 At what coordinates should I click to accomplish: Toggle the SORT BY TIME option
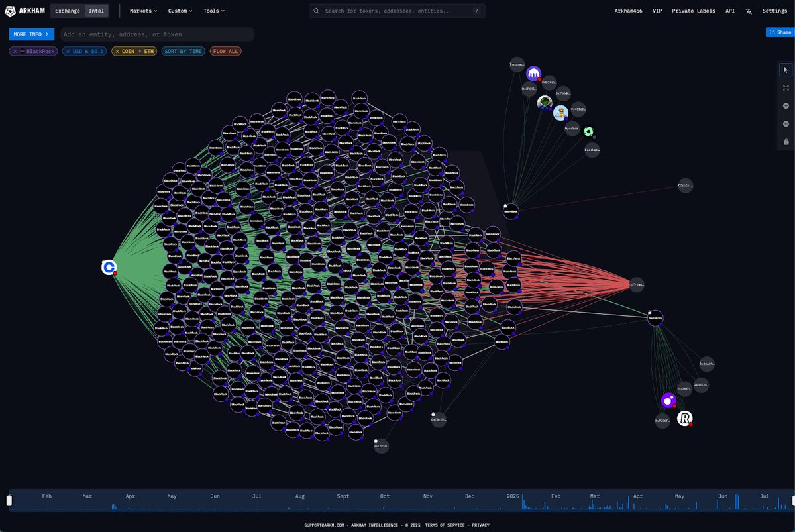[x=183, y=51]
